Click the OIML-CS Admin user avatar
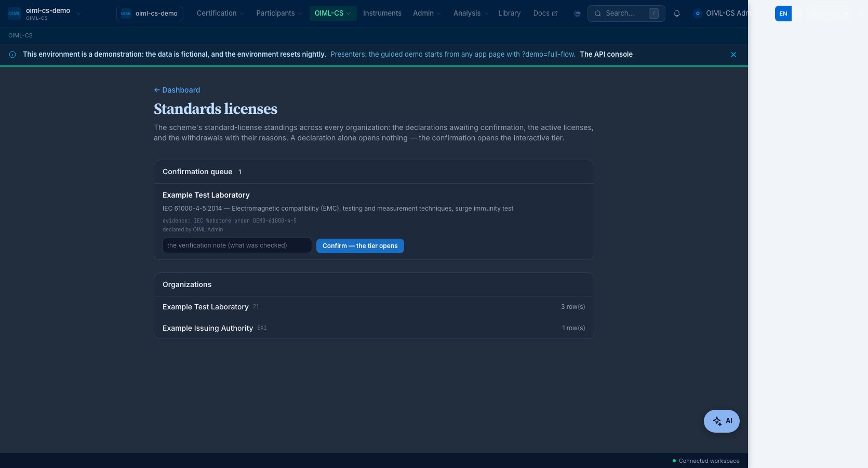868x468 pixels. [698, 14]
